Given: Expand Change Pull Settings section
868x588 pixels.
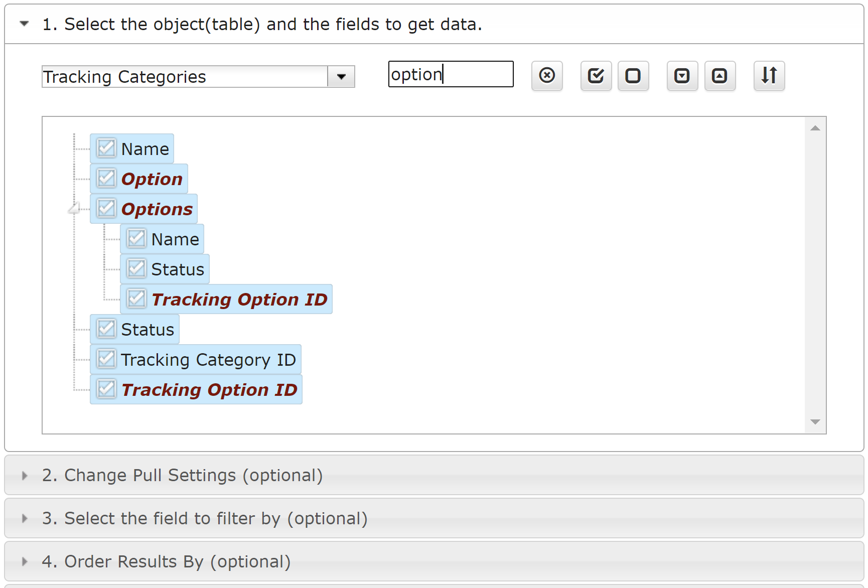Looking at the screenshot, I should tap(24, 475).
